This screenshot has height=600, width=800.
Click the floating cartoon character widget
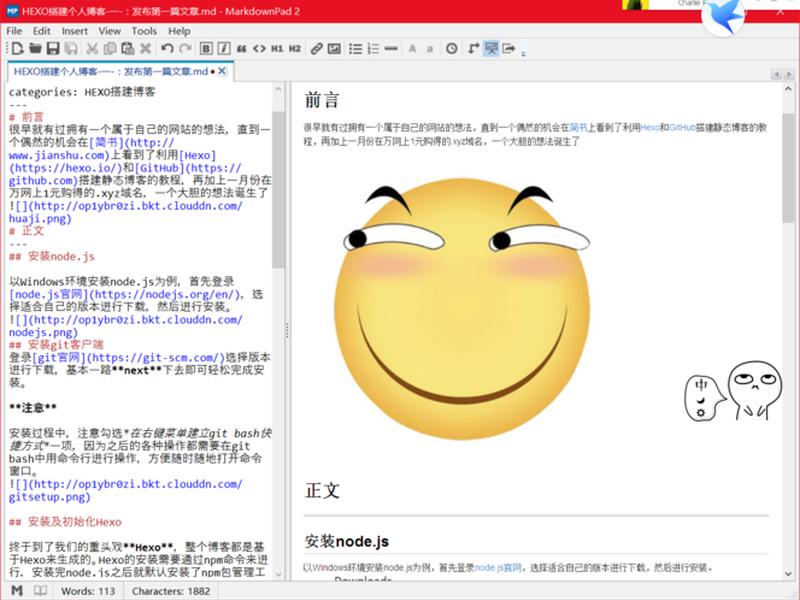(x=733, y=391)
